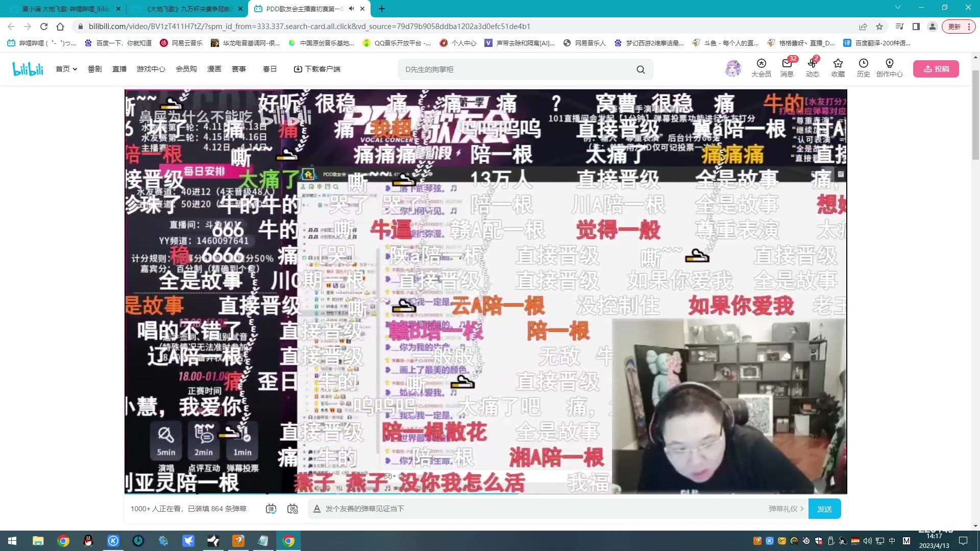
Task: Open the 创作中心 lightbulb icon
Action: [889, 68]
